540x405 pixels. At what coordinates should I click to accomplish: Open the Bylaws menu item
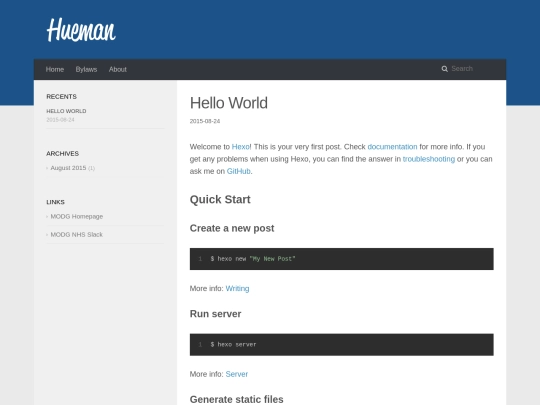[x=86, y=70]
